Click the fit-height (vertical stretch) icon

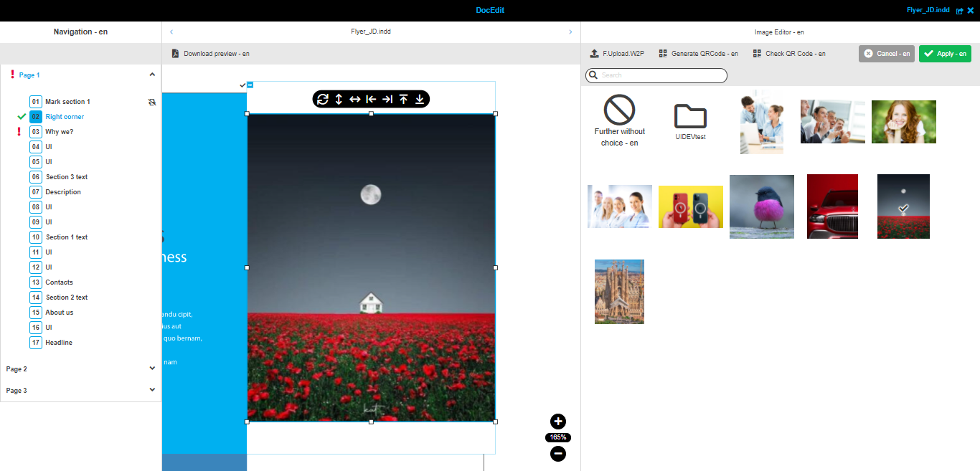339,99
